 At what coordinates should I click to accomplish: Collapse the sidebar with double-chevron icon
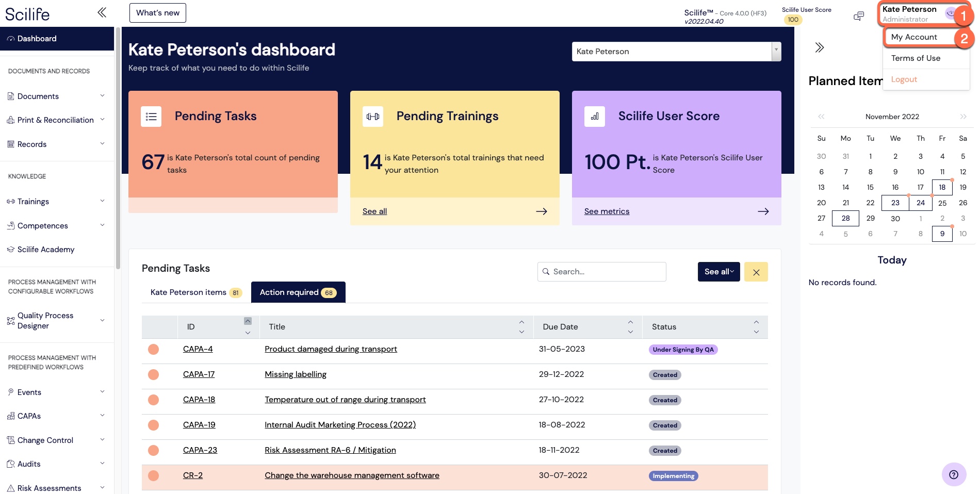click(102, 12)
